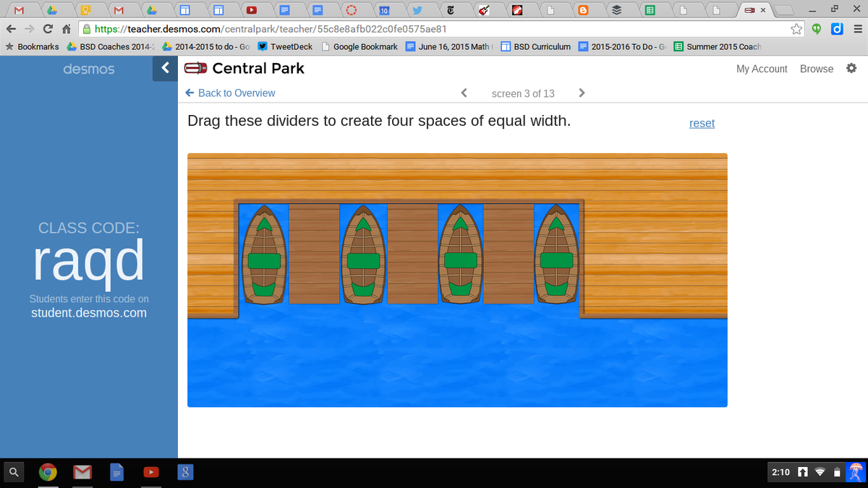Open the Bookmarks star folder
This screenshot has width=868, height=488.
32,46
